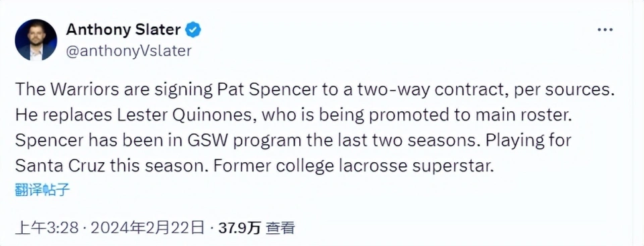Screen dimensions: 644x246
Task: Click the Anthony Slater display name
Action: pyautogui.click(x=123, y=30)
